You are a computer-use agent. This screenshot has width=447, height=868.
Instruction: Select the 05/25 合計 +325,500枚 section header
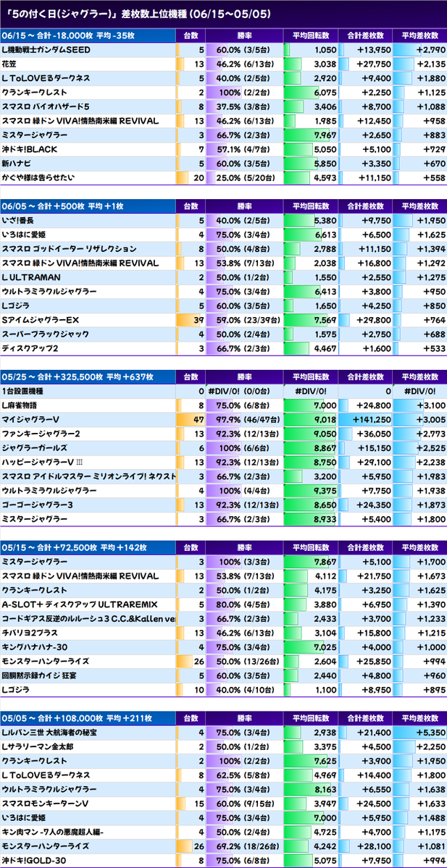pyautogui.click(x=88, y=376)
